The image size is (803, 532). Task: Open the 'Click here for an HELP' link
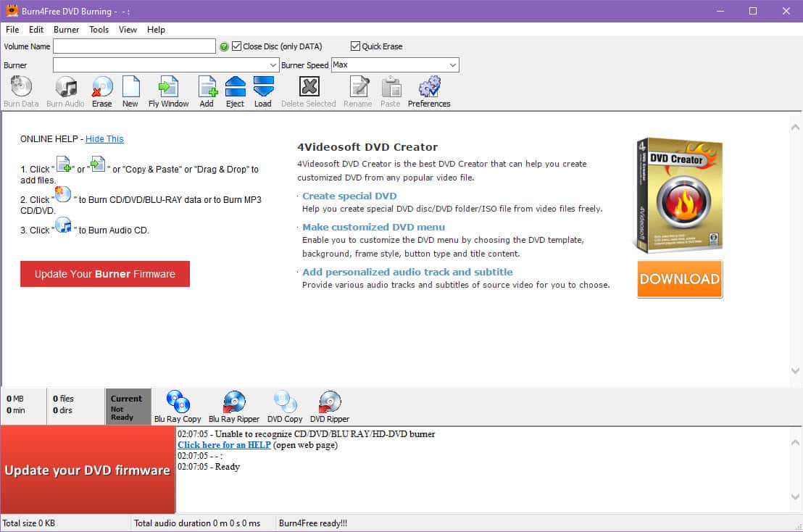click(225, 445)
